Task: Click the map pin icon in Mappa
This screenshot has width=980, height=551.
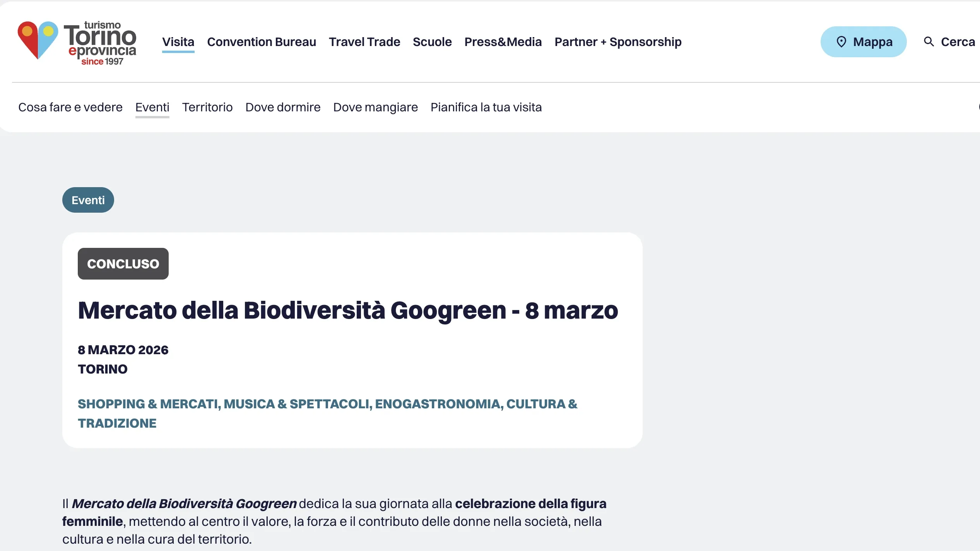Action: (841, 42)
